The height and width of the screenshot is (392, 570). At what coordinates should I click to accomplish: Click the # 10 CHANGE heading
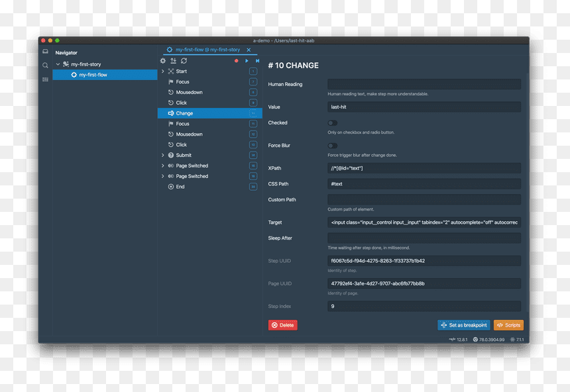point(294,66)
